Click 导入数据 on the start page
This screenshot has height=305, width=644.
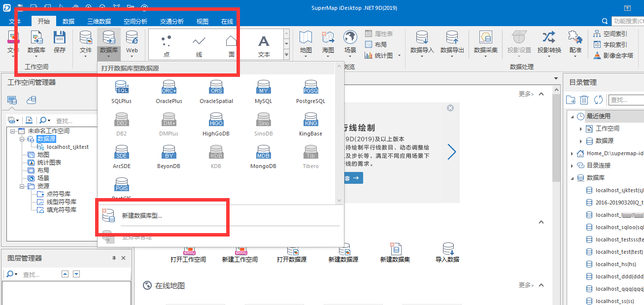pos(447,252)
